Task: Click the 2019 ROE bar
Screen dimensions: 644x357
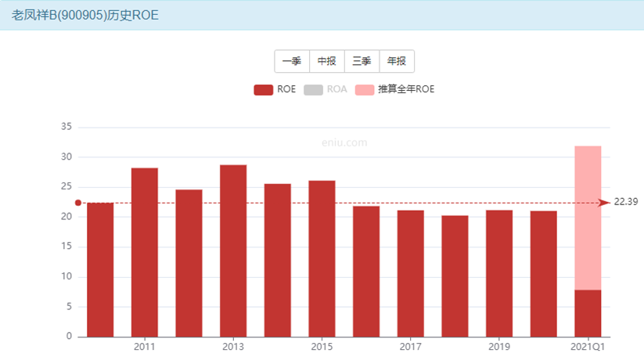Action: pos(499,273)
